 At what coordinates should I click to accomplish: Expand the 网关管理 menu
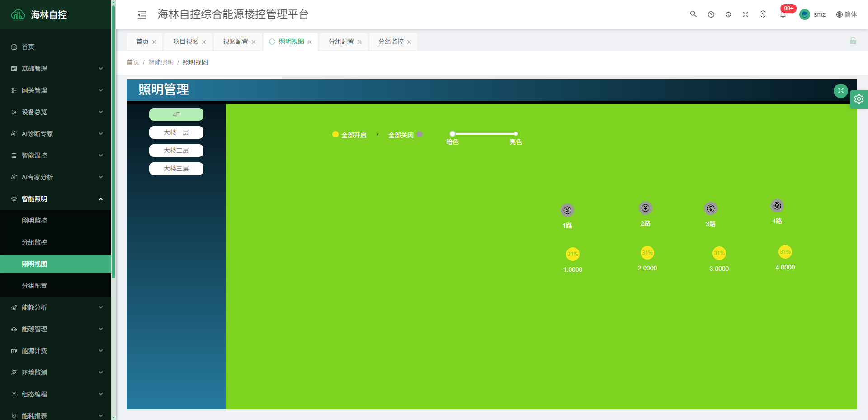click(56, 90)
